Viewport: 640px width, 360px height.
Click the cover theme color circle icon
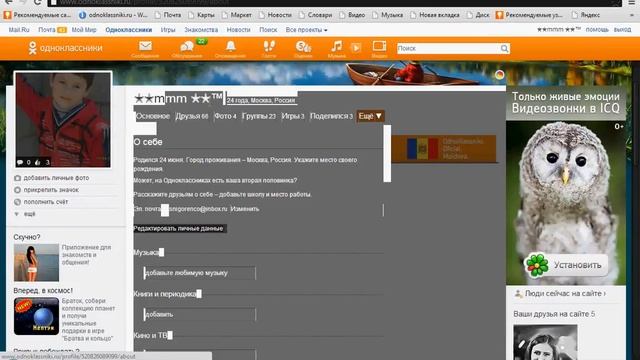point(500,74)
